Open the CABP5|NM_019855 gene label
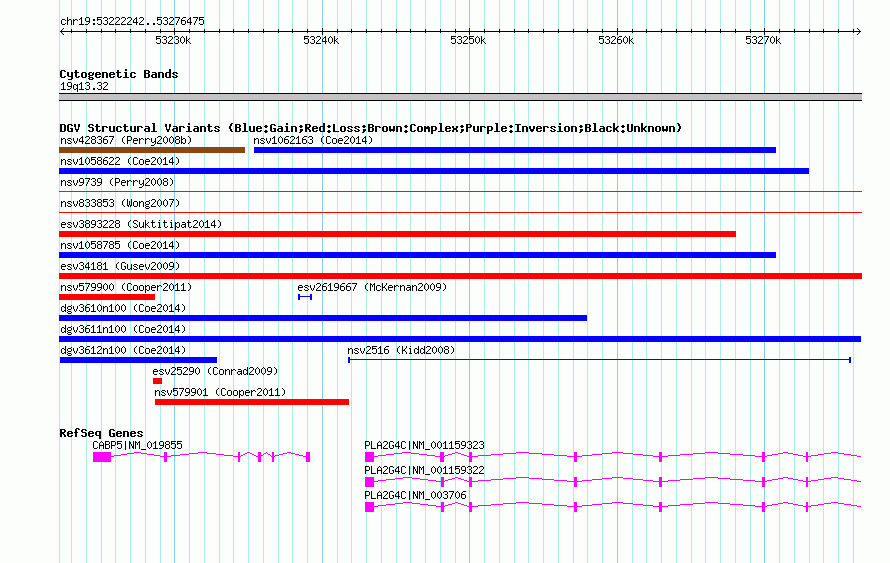This screenshot has height=563, width=890. click(x=137, y=446)
